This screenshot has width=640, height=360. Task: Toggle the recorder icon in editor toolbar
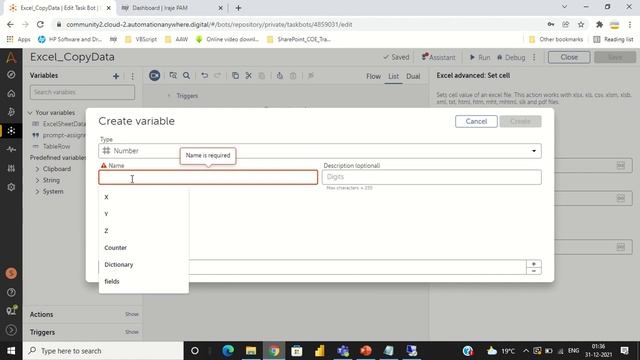(x=154, y=76)
